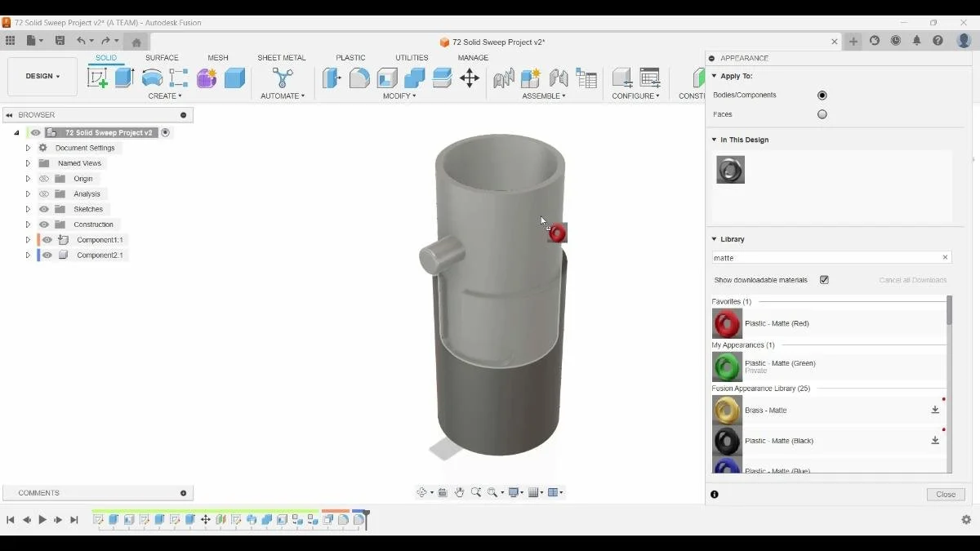Click the settings gear in timeline

(966, 520)
